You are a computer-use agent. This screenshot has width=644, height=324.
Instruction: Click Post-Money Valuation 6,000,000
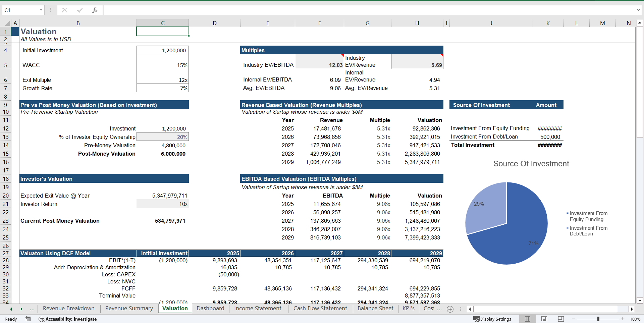pyautogui.click(x=163, y=154)
